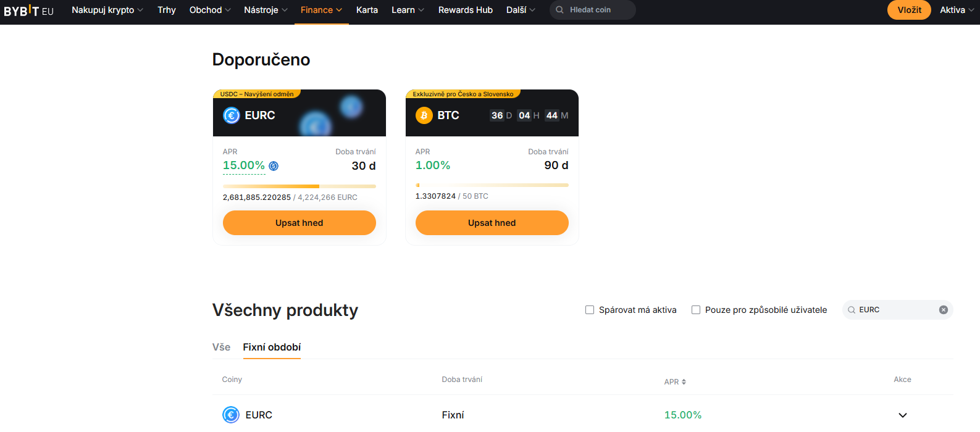This screenshot has width=980, height=432.
Task: Click the USDC reward icon beside 15.00% APR
Action: click(274, 166)
